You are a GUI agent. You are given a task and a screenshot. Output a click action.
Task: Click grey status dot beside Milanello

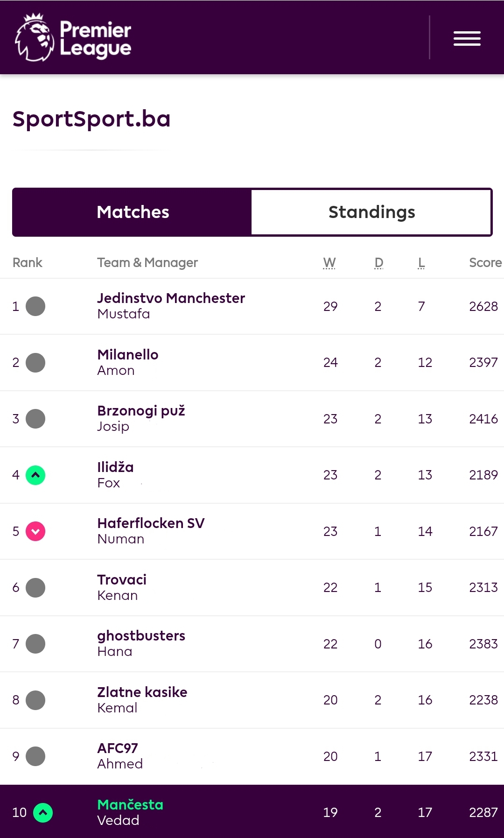pyautogui.click(x=35, y=363)
